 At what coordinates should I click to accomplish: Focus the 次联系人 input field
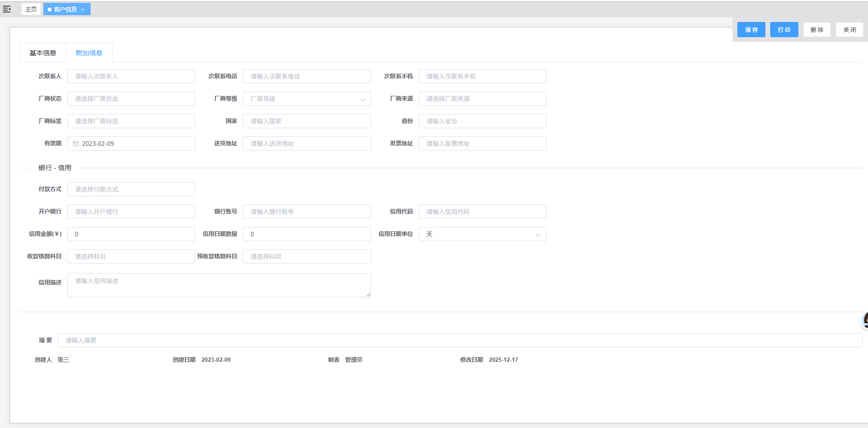coord(131,76)
